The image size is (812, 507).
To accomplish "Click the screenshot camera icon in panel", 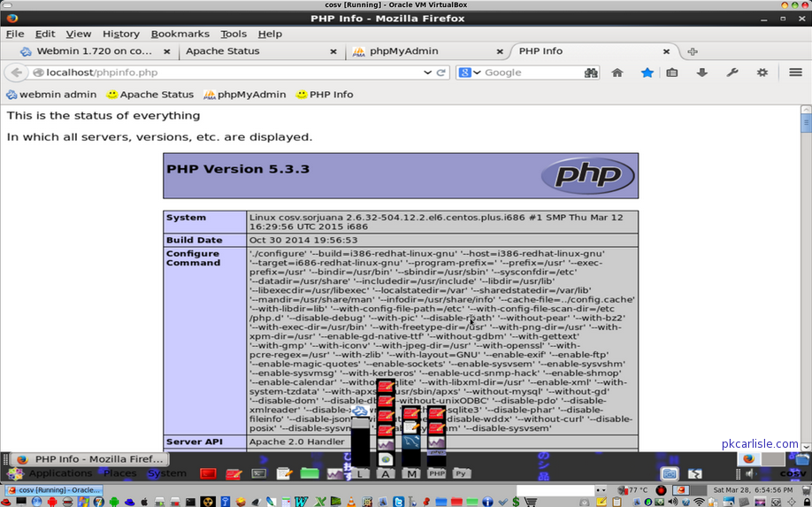I will (x=669, y=473).
